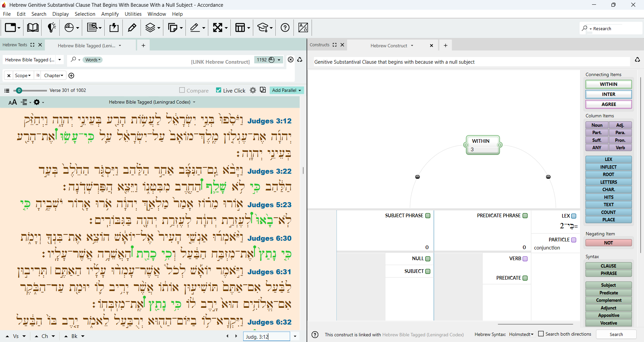Open the help question mark toolbar icon
This screenshot has width=644, height=342.
click(x=285, y=27)
